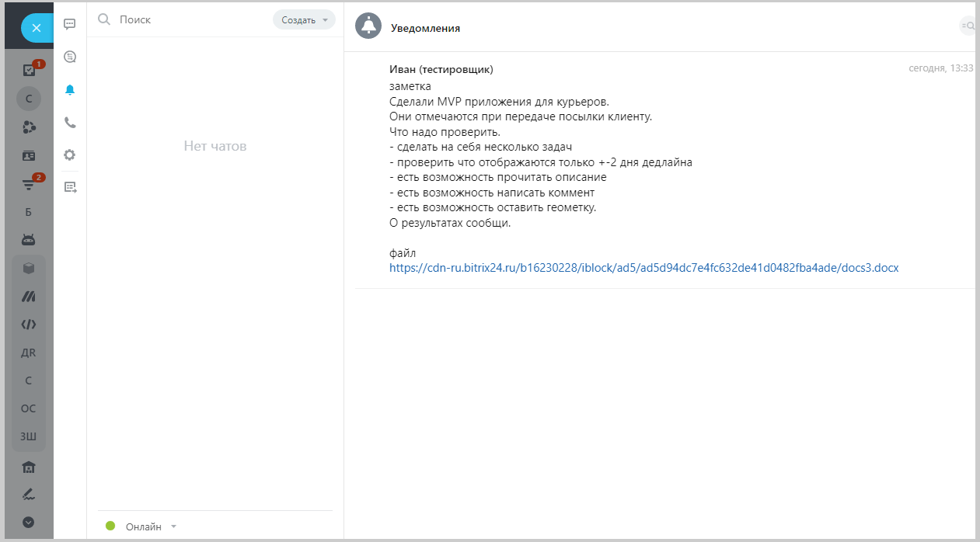Open messenger settings gear icon
This screenshot has width=980, height=542.
pyautogui.click(x=70, y=155)
